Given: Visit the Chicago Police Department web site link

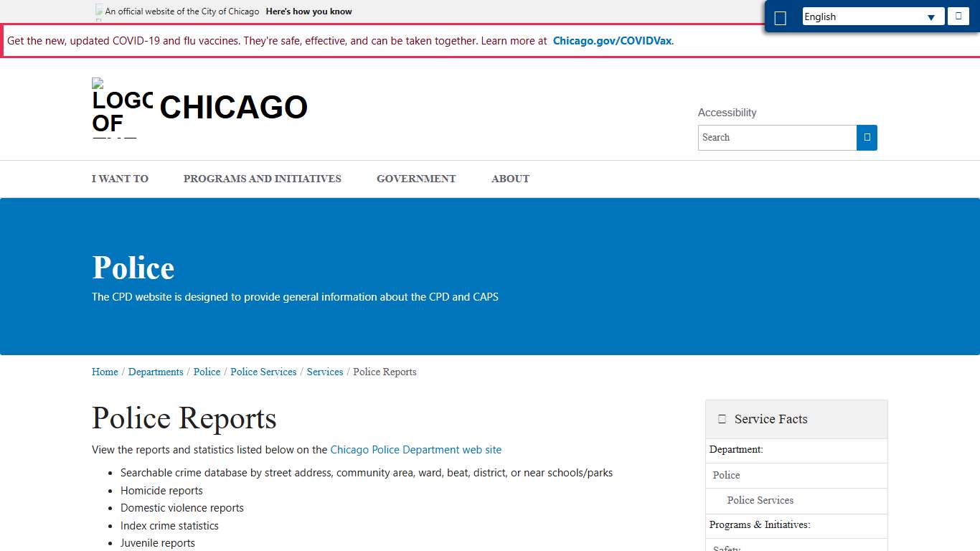Looking at the screenshot, I should (415, 450).
